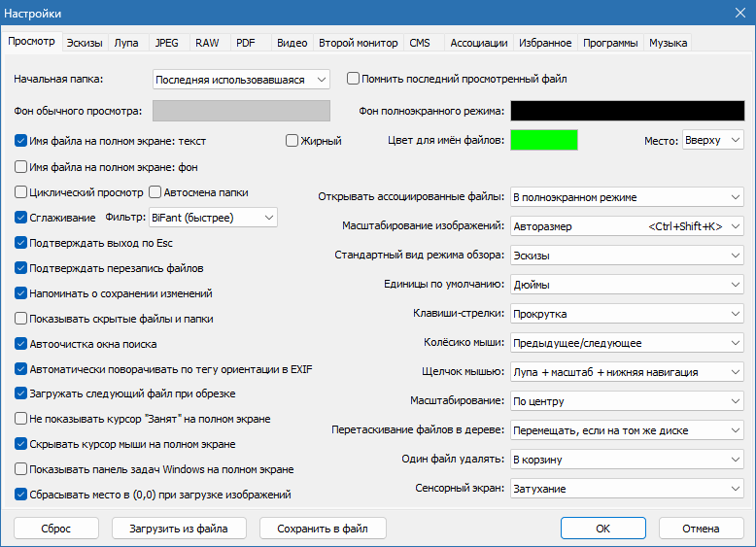Open the Программы tab
This screenshot has height=547, width=756.
(610, 43)
